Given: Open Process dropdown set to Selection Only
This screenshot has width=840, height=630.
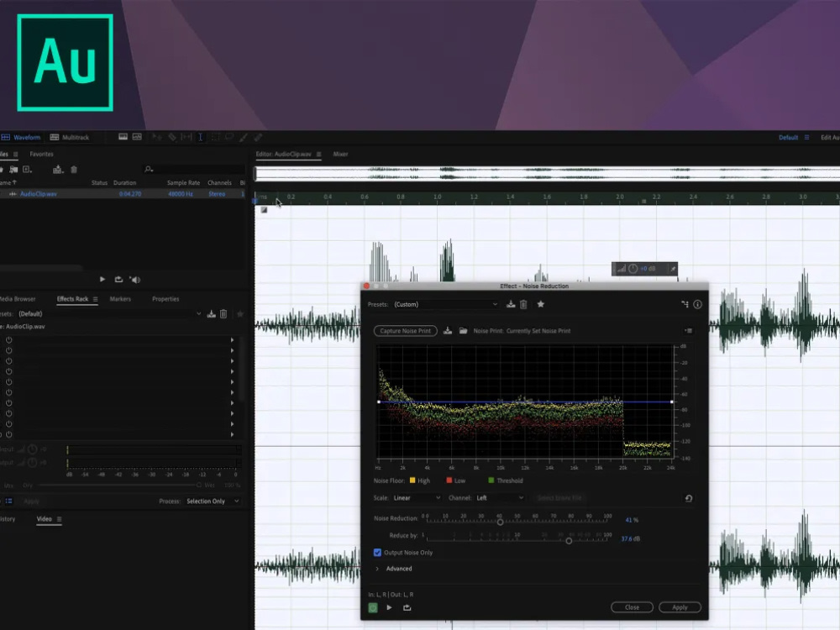Looking at the screenshot, I should pyautogui.click(x=213, y=501).
